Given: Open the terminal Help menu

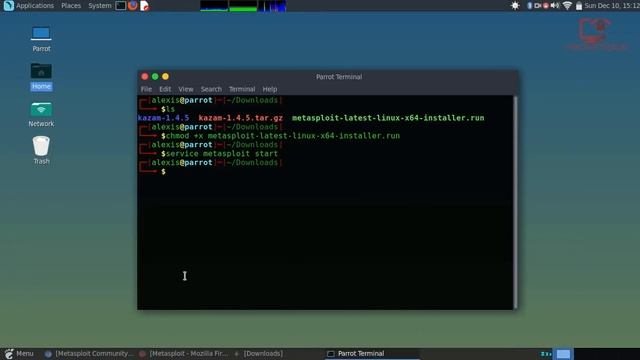Looking at the screenshot, I should [x=270, y=89].
